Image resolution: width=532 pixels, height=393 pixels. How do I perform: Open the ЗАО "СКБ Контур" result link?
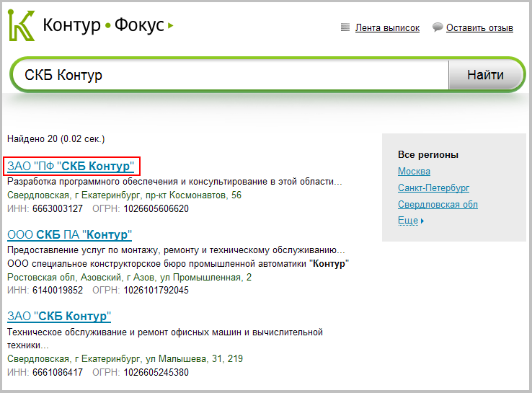[59, 317]
